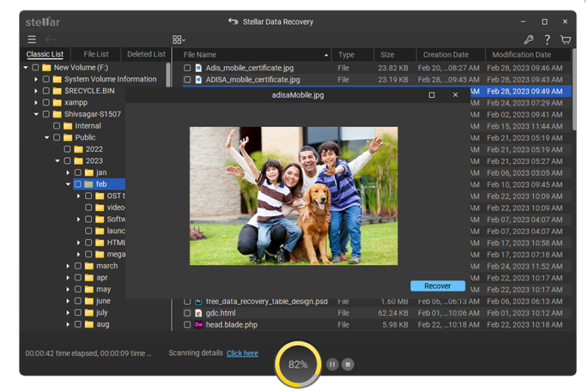588x392 pixels.
Task: Click the family photo preview image
Action: pos(293,195)
